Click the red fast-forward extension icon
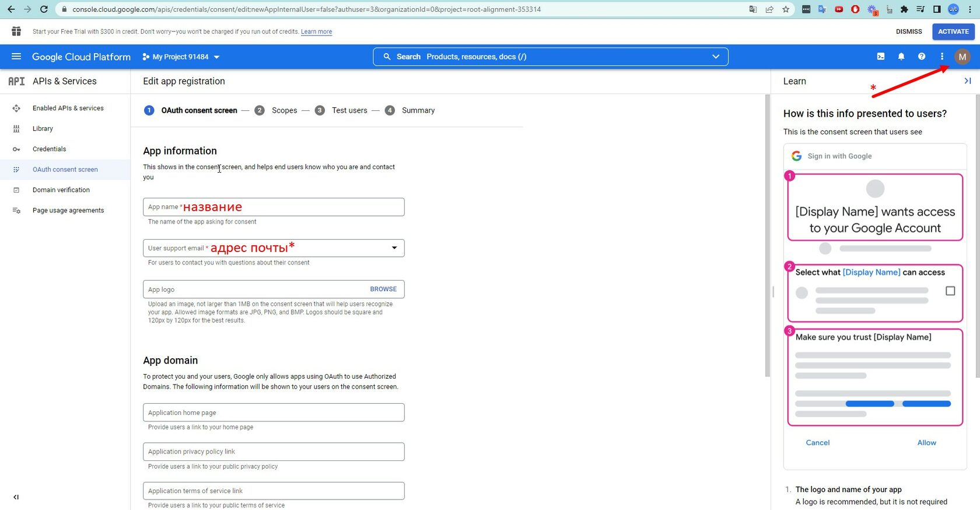Screen dimensions: 980x510 [x=839, y=9]
